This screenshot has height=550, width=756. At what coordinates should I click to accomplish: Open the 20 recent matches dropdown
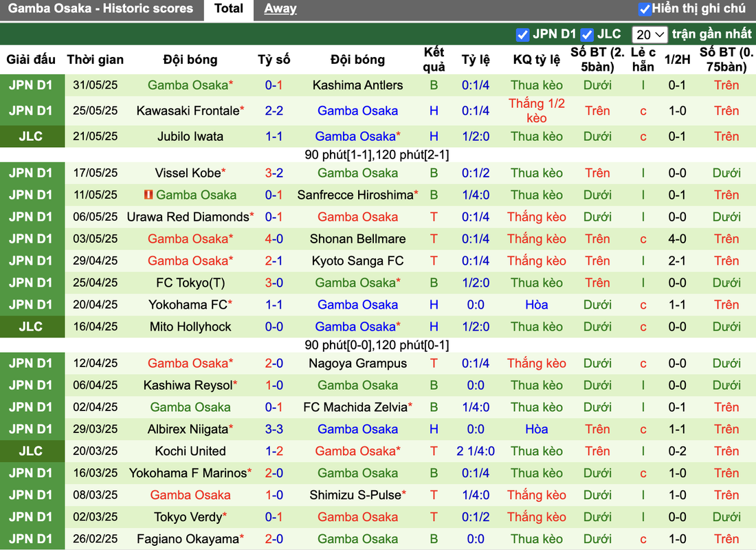tap(649, 35)
